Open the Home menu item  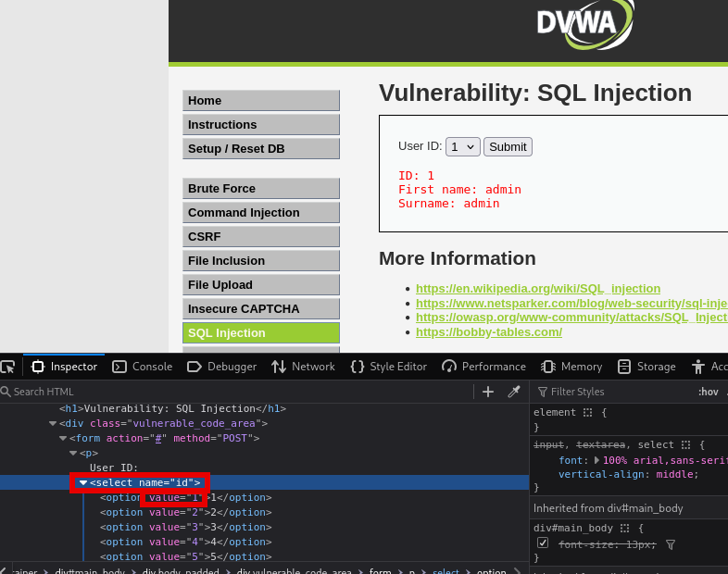coord(261,100)
